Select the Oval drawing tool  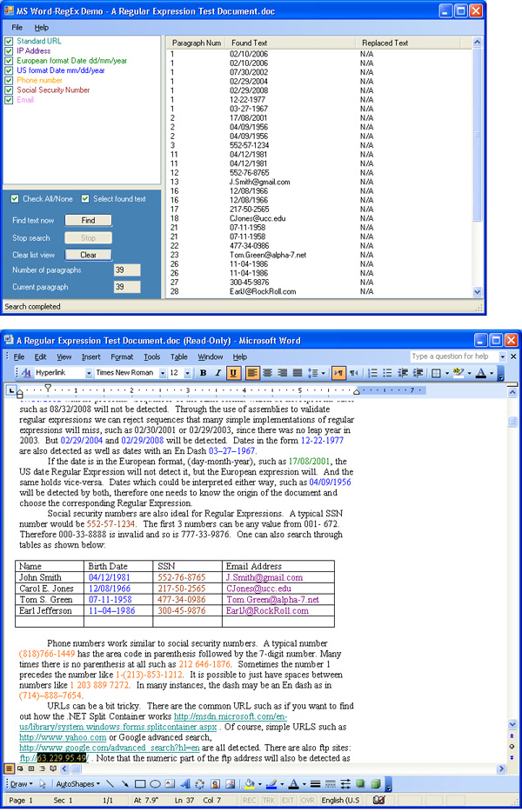pyautogui.click(x=155, y=784)
